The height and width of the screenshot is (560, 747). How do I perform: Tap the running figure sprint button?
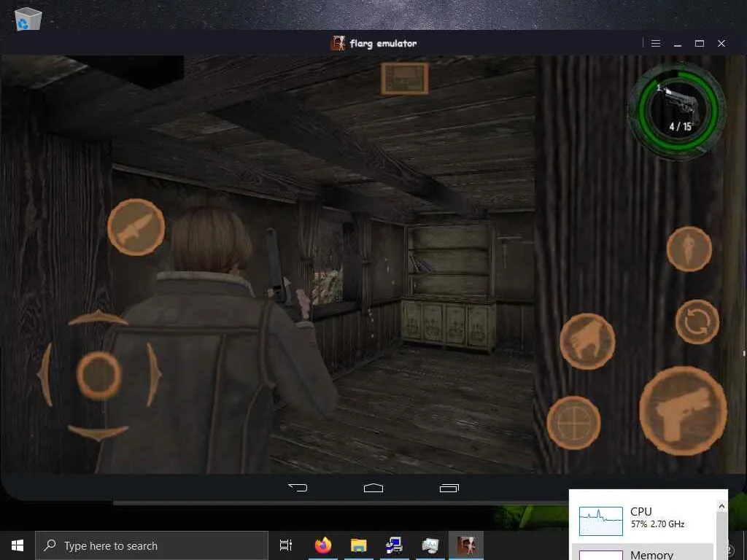pyautogui.click(x=689, y=249)
